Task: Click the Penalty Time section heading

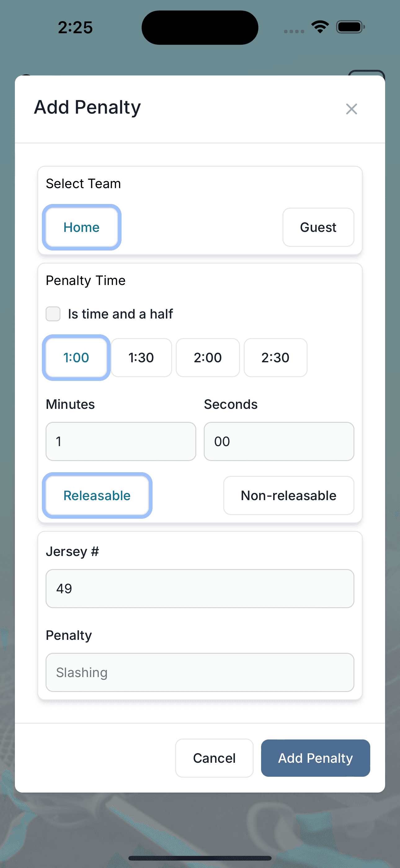Action: [86, 280]
